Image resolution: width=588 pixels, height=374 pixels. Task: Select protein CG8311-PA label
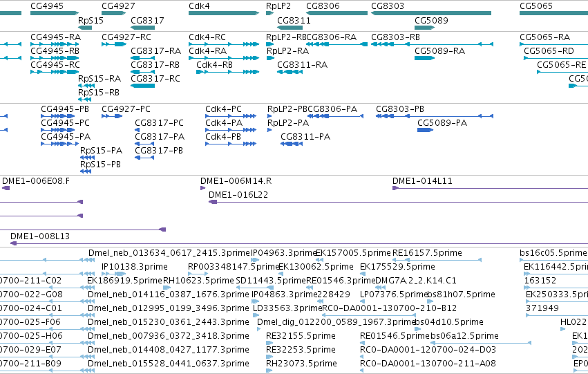[x=305, y=137]
